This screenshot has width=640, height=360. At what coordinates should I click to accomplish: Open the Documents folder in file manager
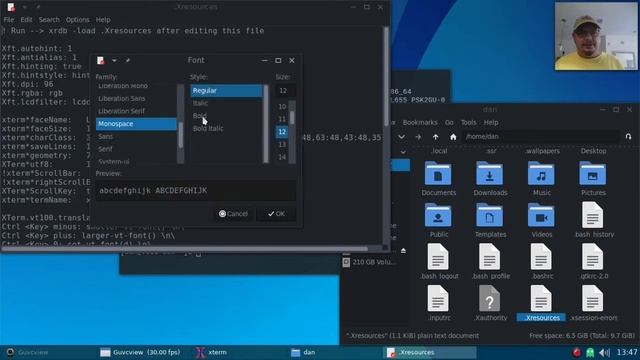pyautogui.click(x=438, y=174)
